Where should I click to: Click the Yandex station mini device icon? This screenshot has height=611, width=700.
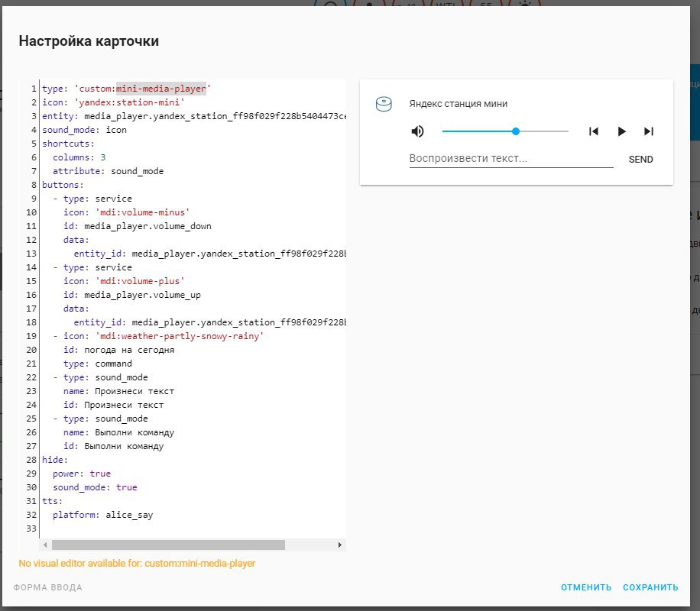384,104
